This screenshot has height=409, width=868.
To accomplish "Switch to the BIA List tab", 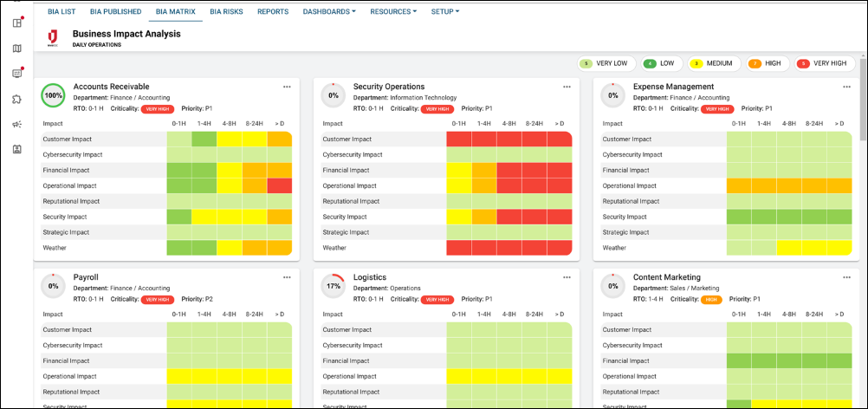I will (x=62, y=12).
